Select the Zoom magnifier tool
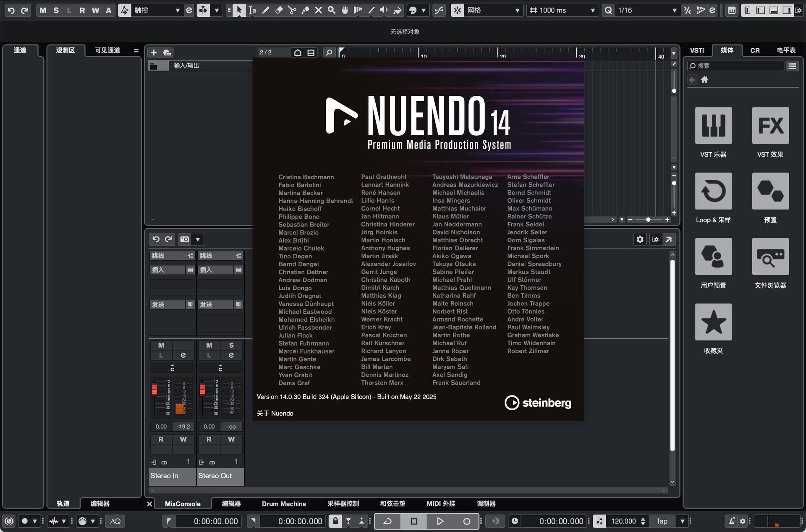806x532 pixels. [332, 10]
